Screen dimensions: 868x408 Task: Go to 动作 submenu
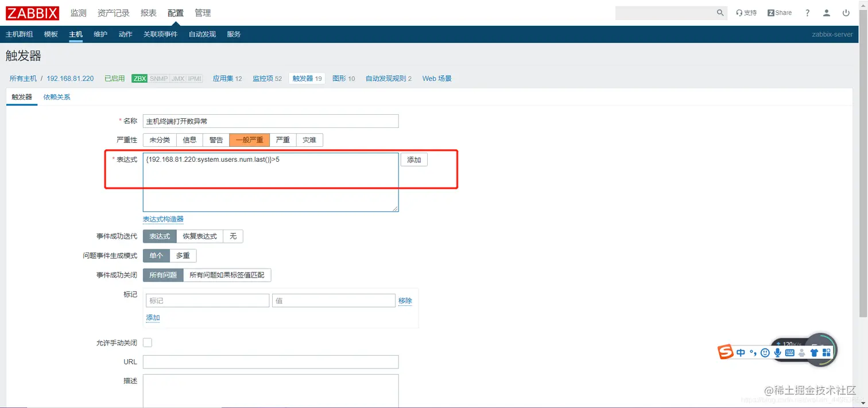(x=126, y=34)
